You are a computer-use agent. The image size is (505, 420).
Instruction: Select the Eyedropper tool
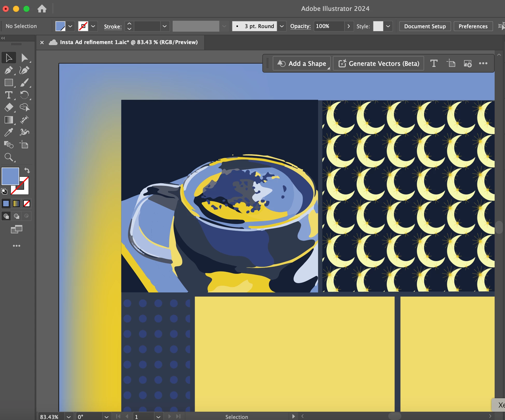(x=9, y=132)
